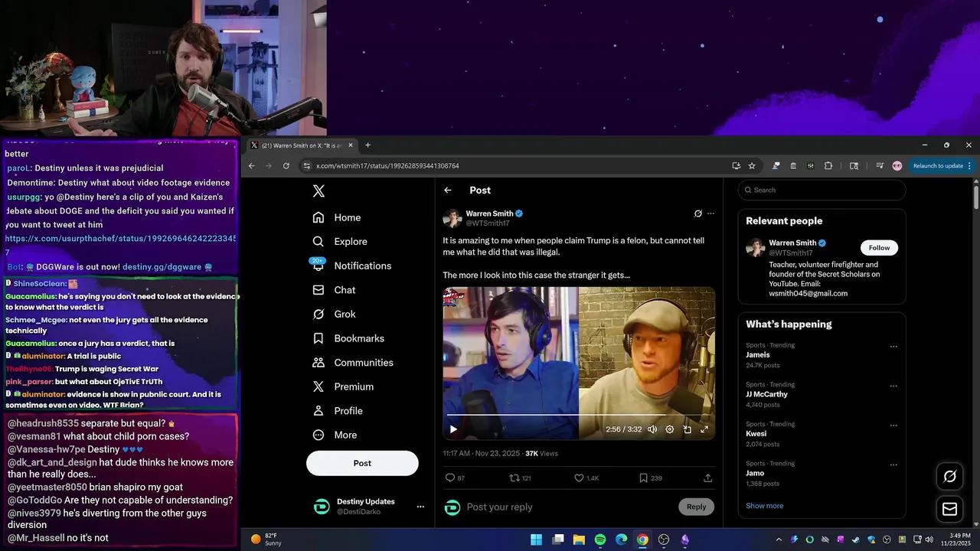Open Grok in X sidebar

pos(334,315)
